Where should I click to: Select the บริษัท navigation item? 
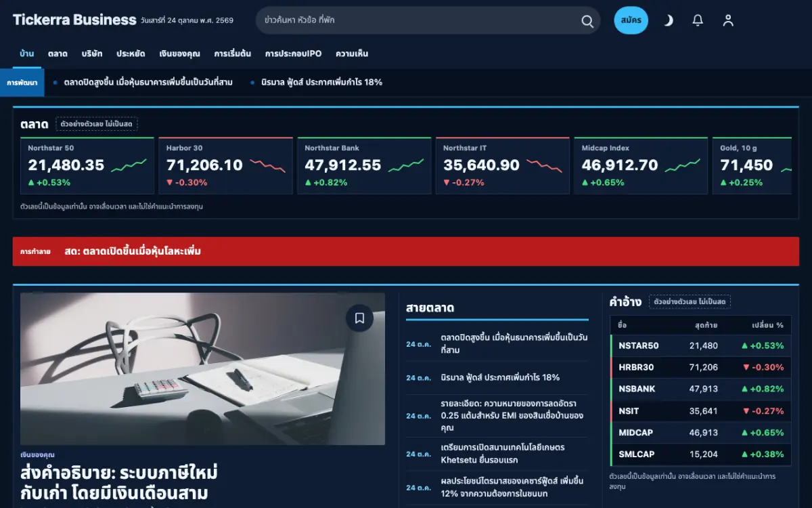click(x=92, y=54)
